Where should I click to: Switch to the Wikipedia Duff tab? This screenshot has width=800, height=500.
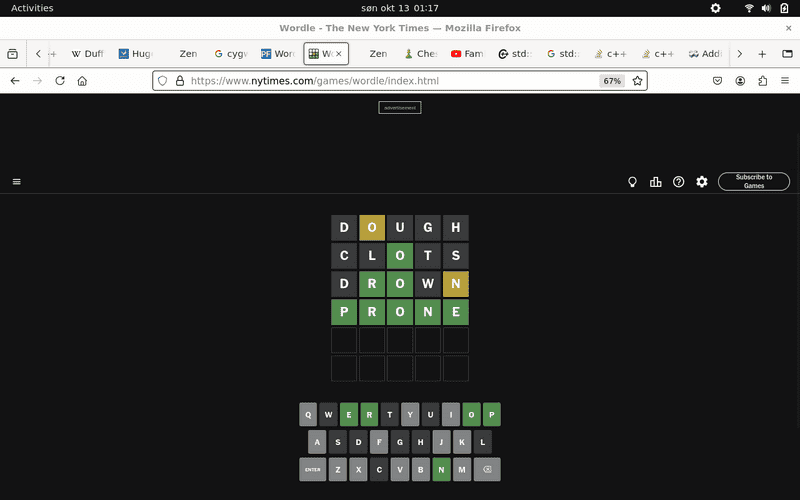click(87, 54)
